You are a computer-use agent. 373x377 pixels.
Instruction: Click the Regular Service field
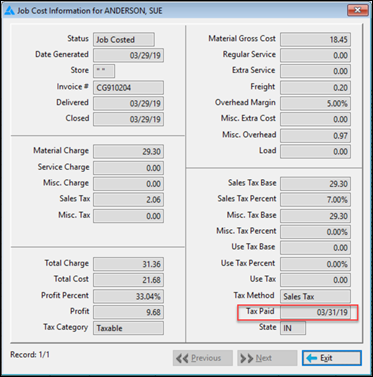coord(315,55)
